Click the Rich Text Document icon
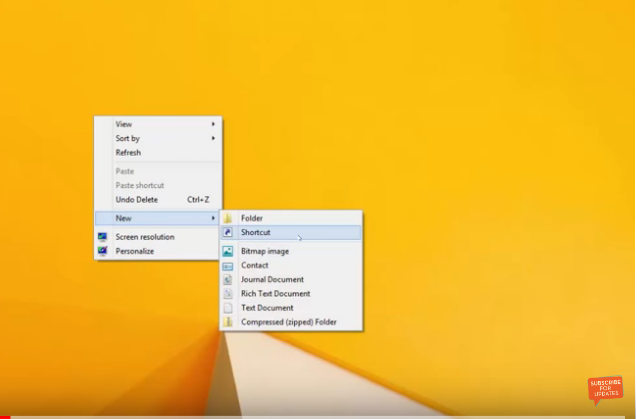 tap(228, 294)
